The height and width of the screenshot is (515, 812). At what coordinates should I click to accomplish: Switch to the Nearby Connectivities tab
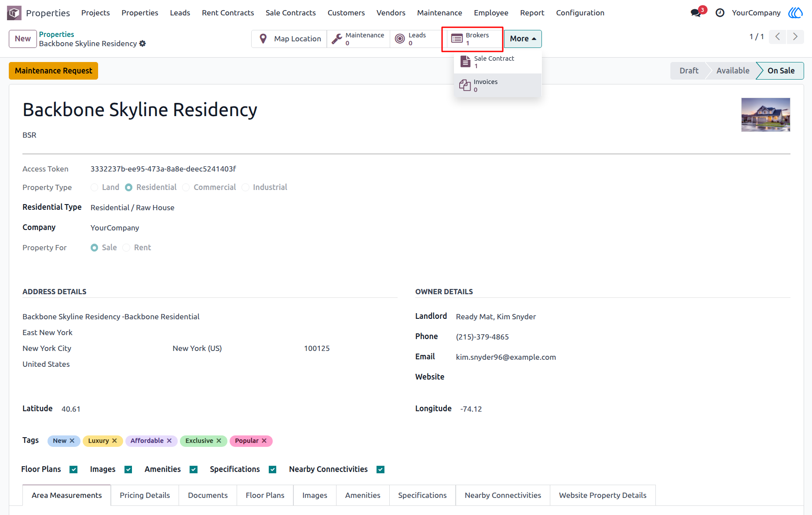(503, 495)
